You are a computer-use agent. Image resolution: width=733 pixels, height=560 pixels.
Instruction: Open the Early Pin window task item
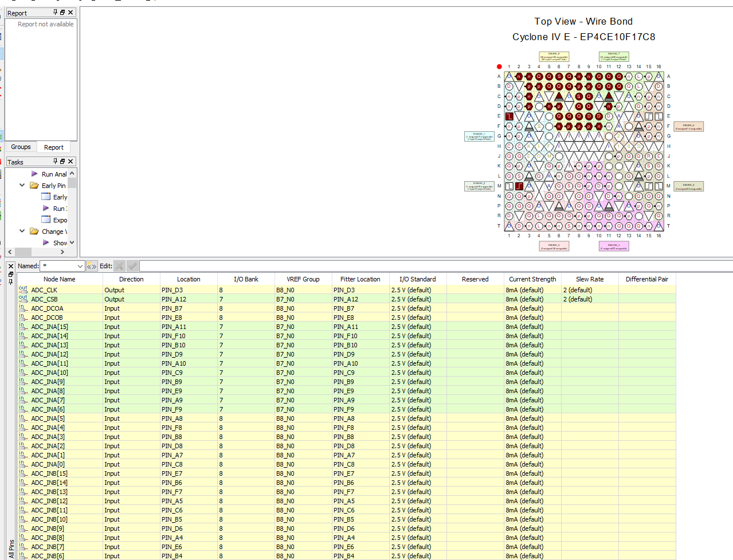(54, 197)
